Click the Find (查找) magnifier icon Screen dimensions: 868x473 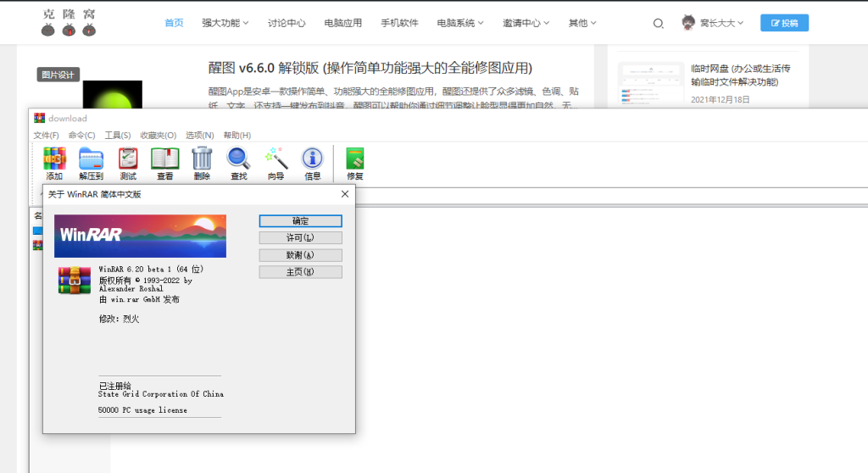coord(238,164)
